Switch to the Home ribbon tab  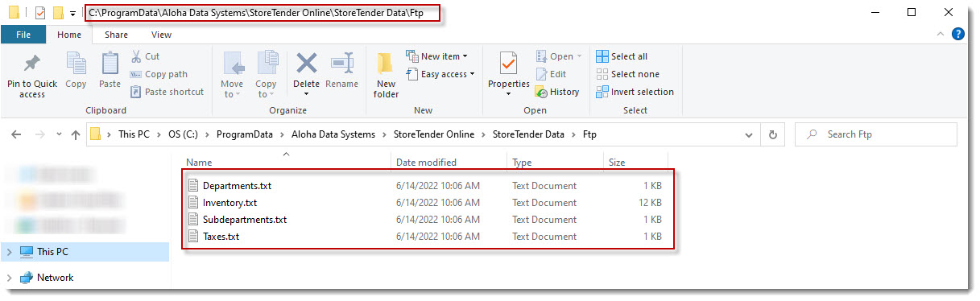69,35
